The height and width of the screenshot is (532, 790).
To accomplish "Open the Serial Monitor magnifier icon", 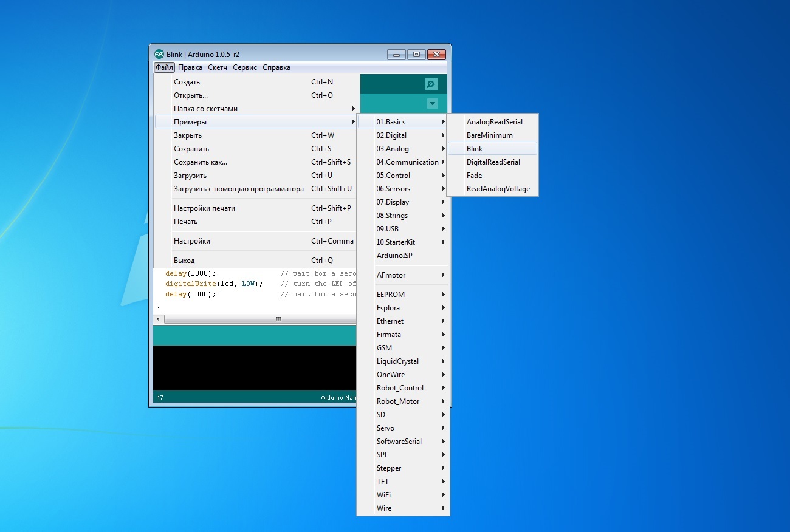I will pyautogui.click(x=431, y=84).
